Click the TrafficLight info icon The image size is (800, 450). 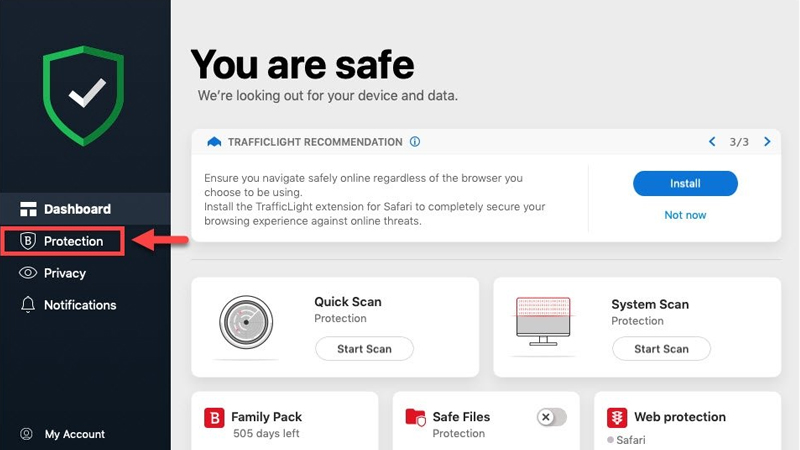[x=415, y=142]
